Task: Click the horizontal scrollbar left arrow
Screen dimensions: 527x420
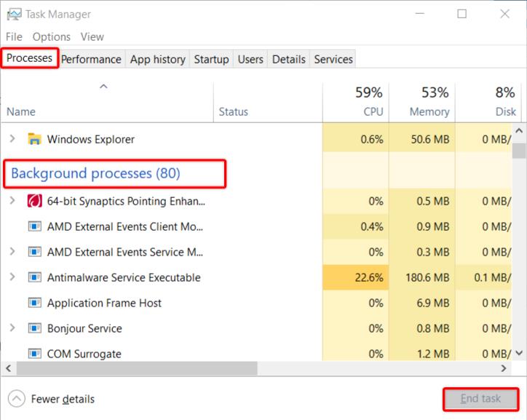Action: click(x=9, y=368)
